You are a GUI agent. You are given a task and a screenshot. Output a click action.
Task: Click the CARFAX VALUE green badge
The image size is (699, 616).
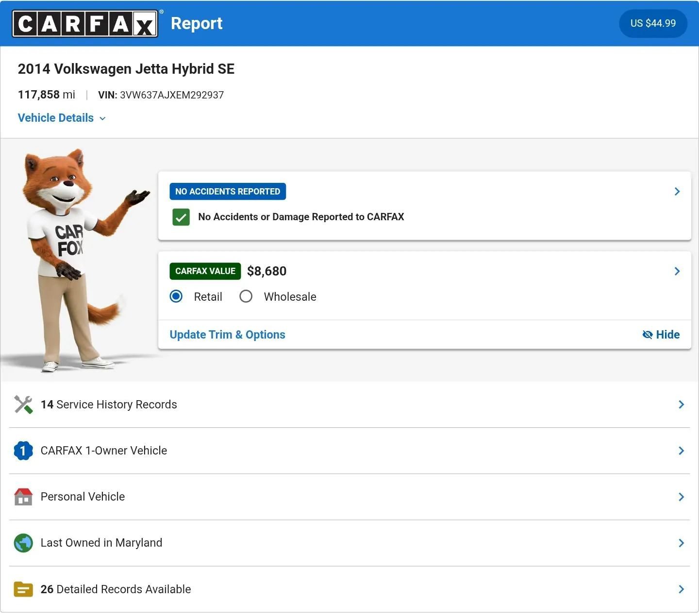point(205,271)
